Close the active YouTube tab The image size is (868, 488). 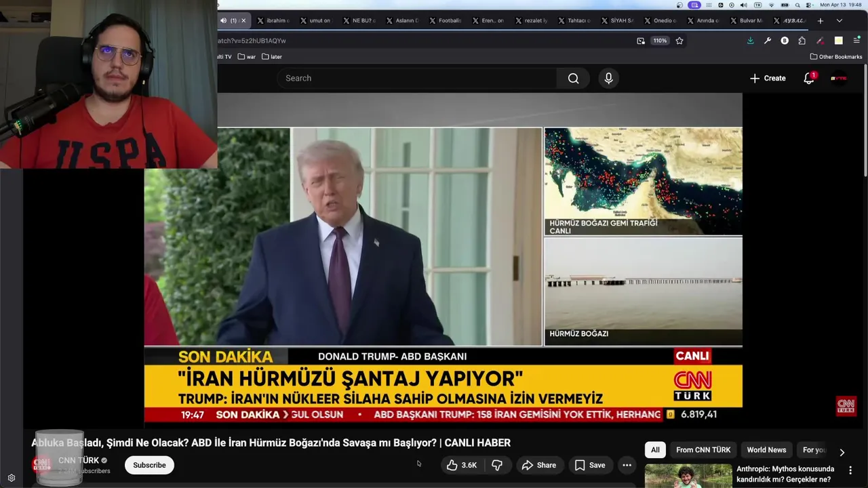[243, 21]
